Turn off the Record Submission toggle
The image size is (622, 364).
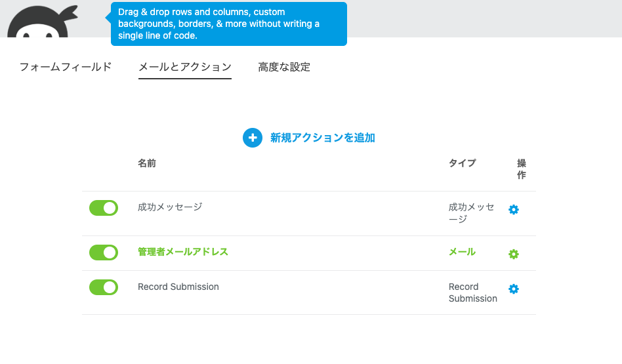point(104,287)
